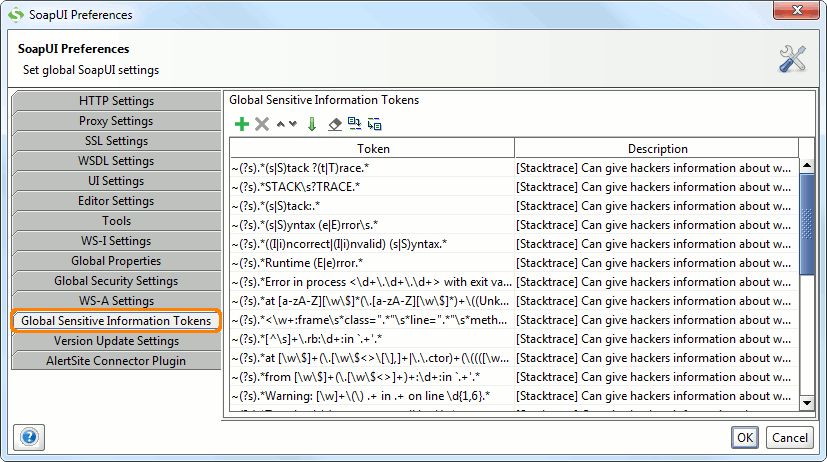
Task: Click the Cancel button
Action: tap(790, 437)
